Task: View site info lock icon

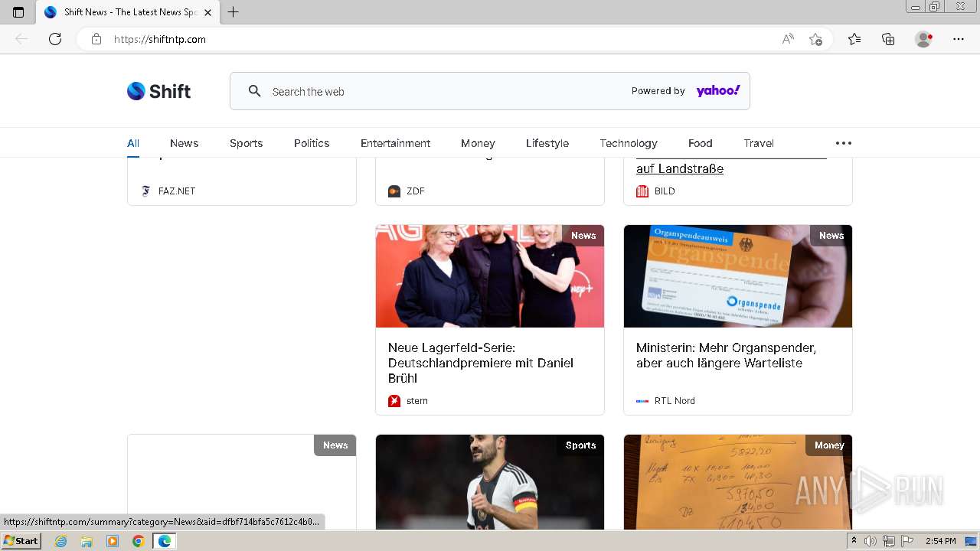Action: pyautogui.click(x=96, y=39)
